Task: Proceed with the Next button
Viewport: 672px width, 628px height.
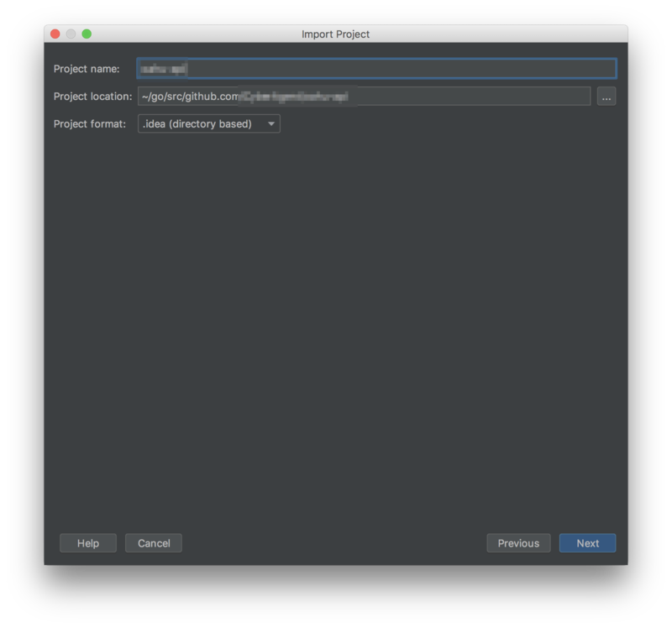Action: pyautogui.click(x=587, y=543)
